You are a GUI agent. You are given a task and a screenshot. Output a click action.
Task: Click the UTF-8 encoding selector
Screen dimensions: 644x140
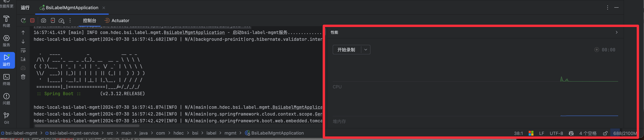click(556, 133)
